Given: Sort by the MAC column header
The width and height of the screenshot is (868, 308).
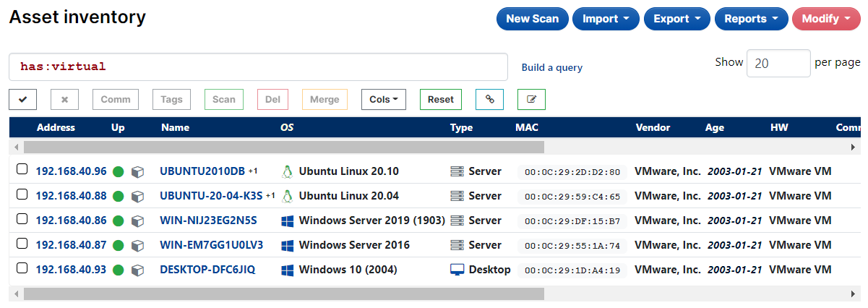Looking at the screenshot, I should click(x=527, y=127).
